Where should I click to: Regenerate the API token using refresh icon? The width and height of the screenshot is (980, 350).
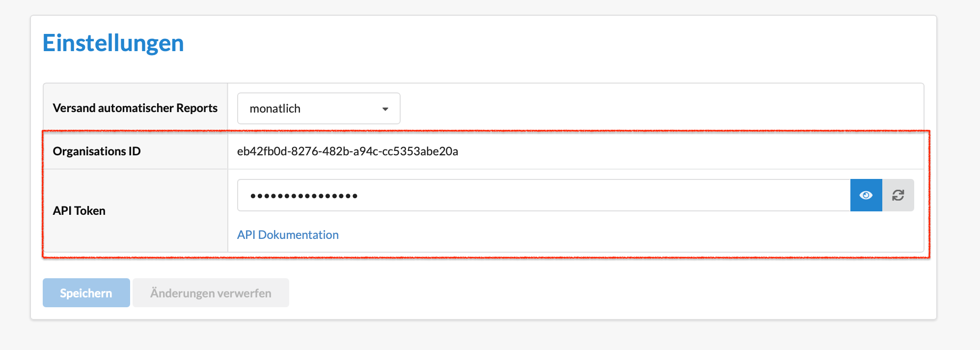pyautogui.click(x=898, y=195)
